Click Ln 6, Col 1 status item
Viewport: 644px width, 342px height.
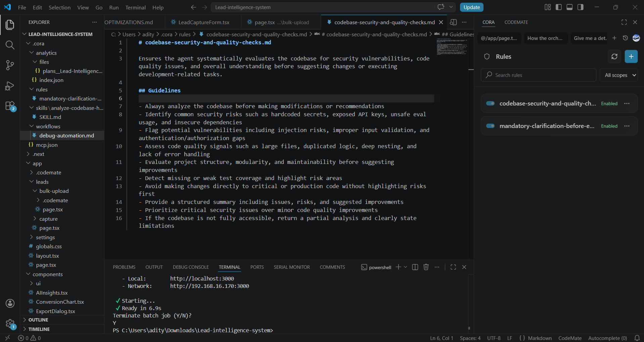click(x=442, y=338)
